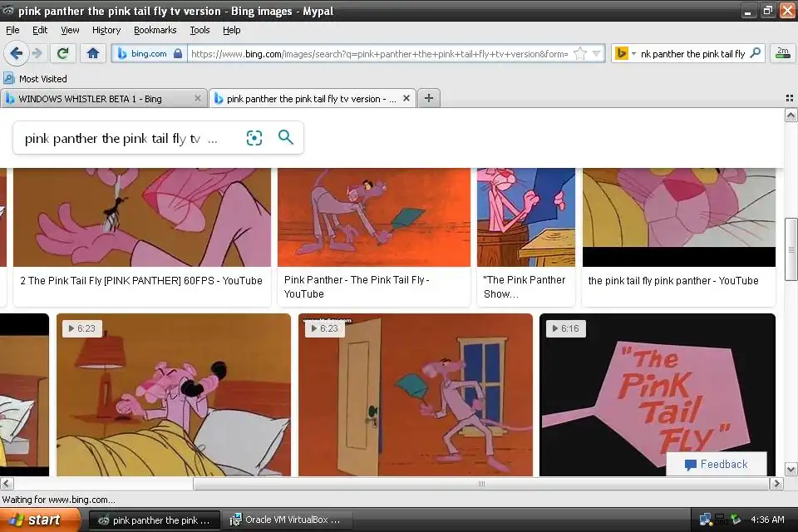Click the address bar URL field
The image size is (798, 532).
pyautogui.click(x=379, y=53)
